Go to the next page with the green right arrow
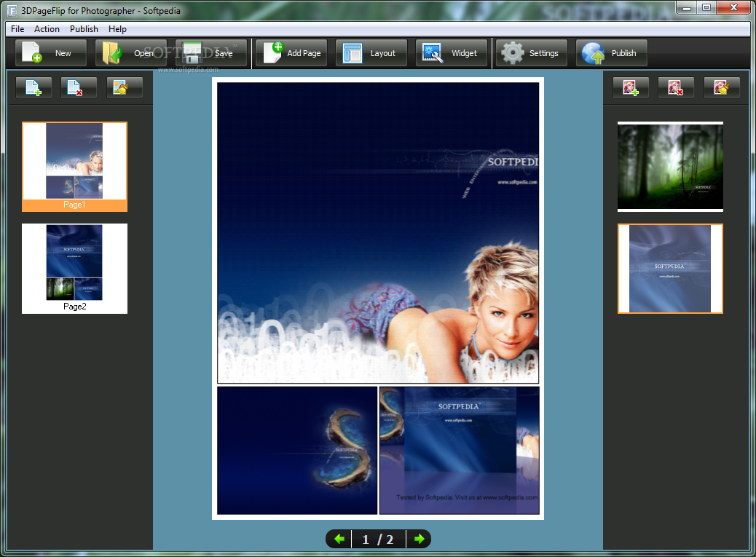756x557 pixels. [x=419, y=539]
